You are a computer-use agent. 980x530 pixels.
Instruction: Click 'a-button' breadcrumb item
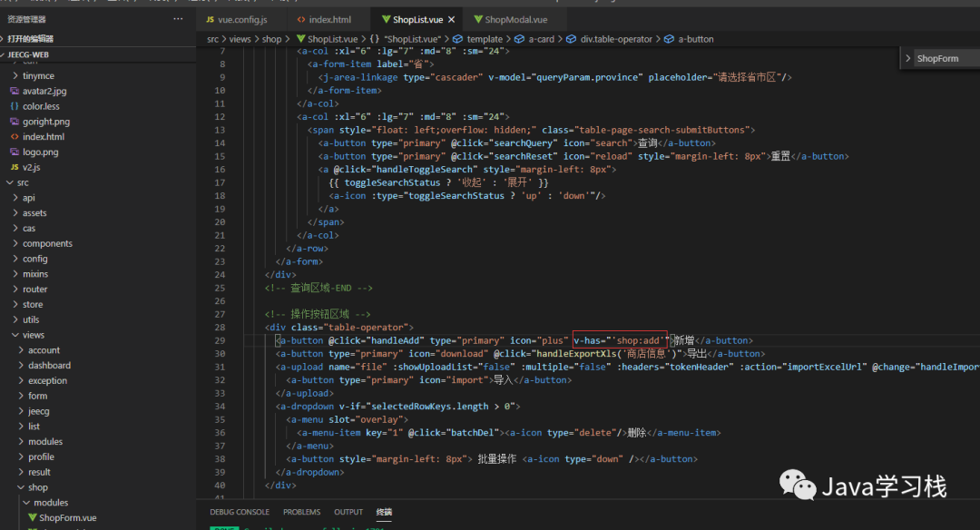tap(696, 39)
